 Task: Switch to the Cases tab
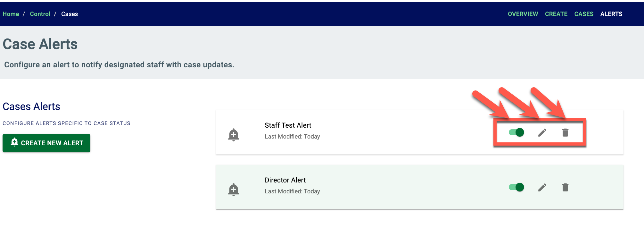[584, 14]
